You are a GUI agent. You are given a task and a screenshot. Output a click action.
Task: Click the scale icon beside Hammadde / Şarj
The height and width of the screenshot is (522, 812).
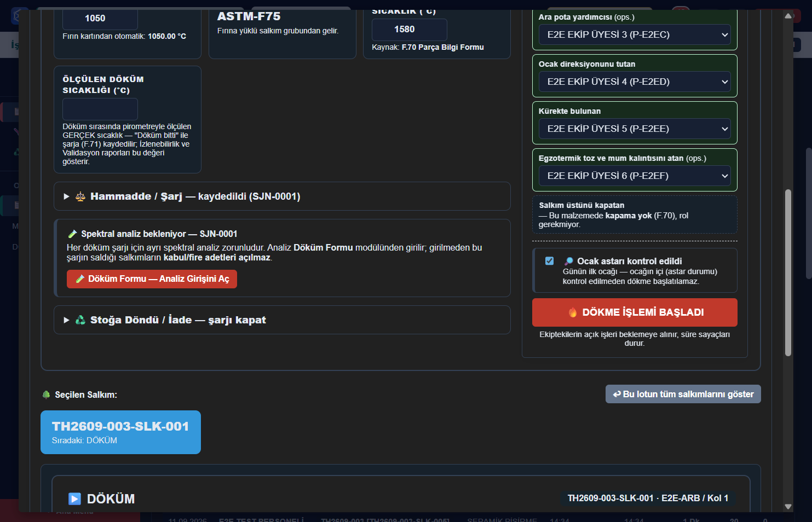tap(80, 196)
